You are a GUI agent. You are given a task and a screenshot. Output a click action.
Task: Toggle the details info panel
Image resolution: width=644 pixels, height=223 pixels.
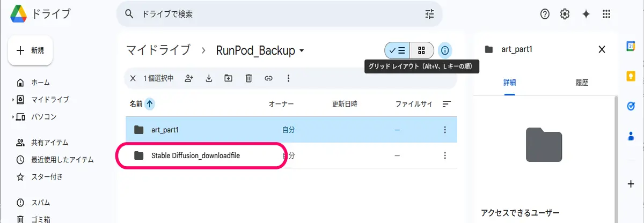445,50
